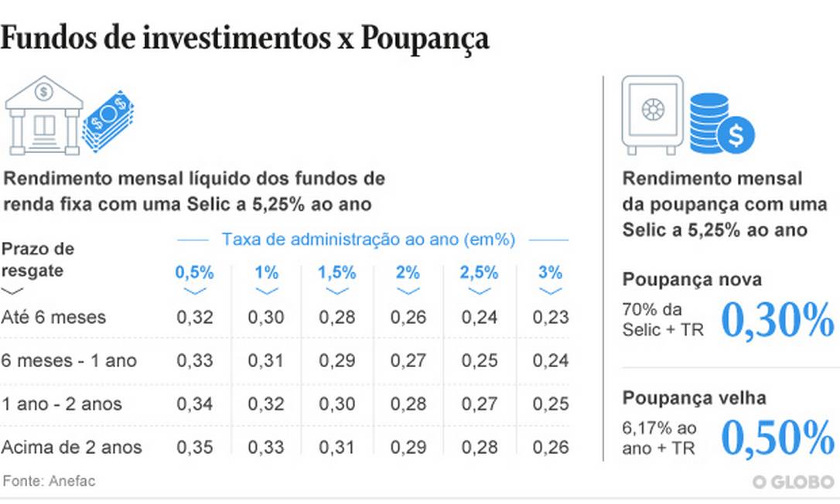Screen dimensions: 840x504
Task: Click the Fonte: Anefac source text
Action: point(49,481)
